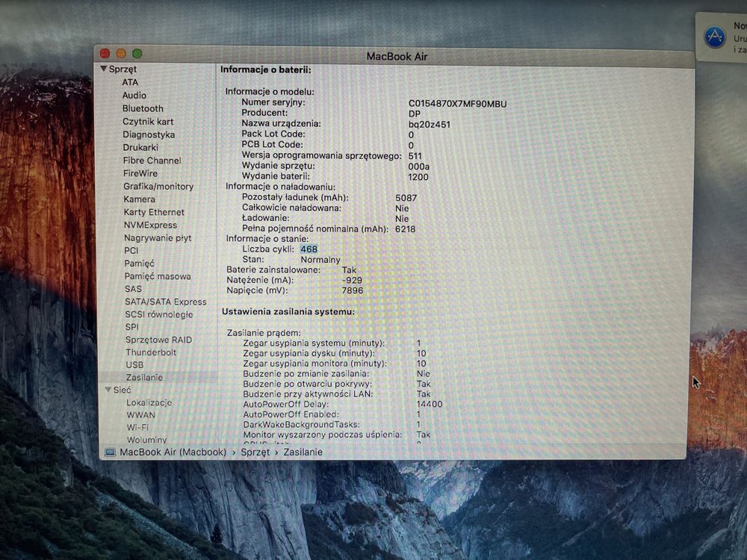This screenshot has height=560, width=747.
Task: Click the App Store notification icon
Action: [x=715, y=37]
